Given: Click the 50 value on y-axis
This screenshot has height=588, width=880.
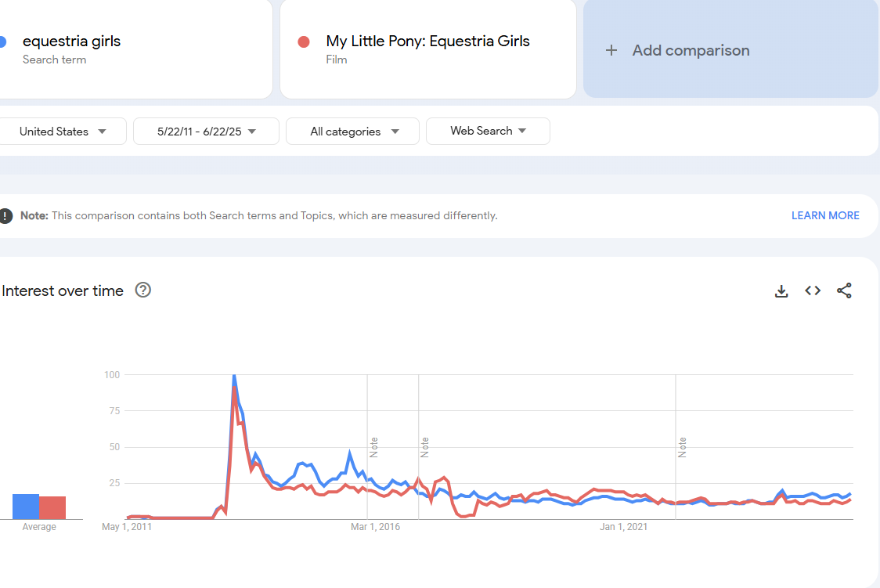Looking at the screenshot, I should [114, 447].
